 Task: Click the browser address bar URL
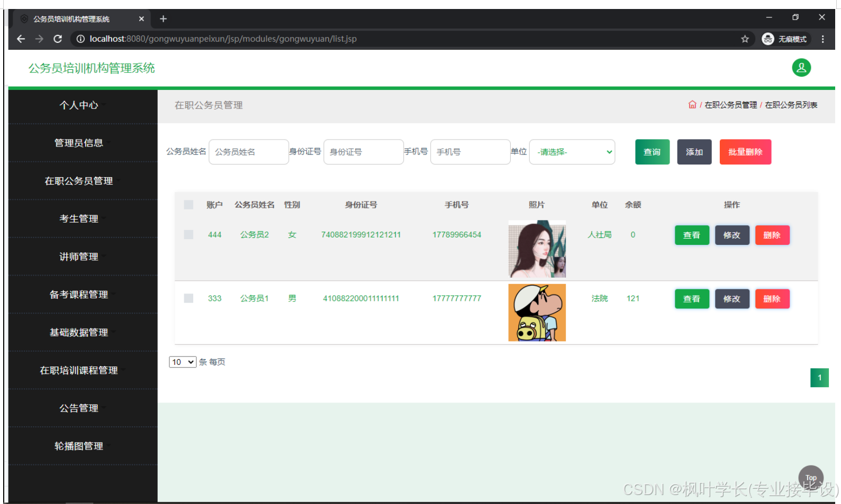coord(223,39)
